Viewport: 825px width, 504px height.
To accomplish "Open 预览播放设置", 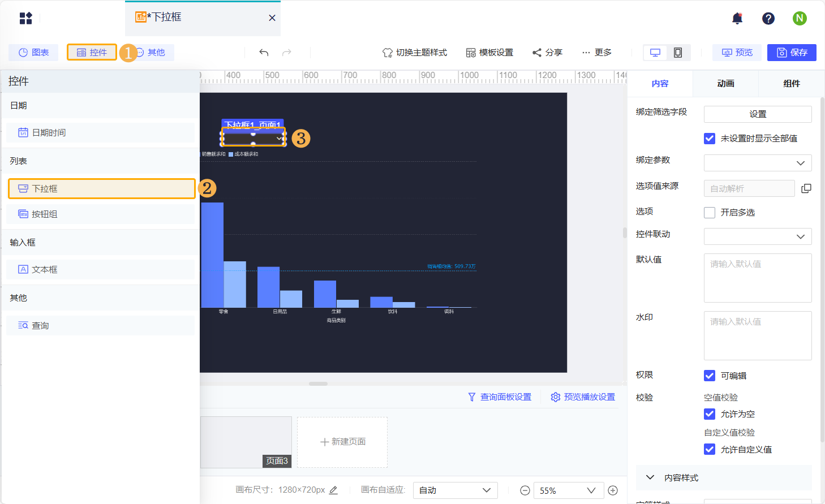I will tap(583, 397).
